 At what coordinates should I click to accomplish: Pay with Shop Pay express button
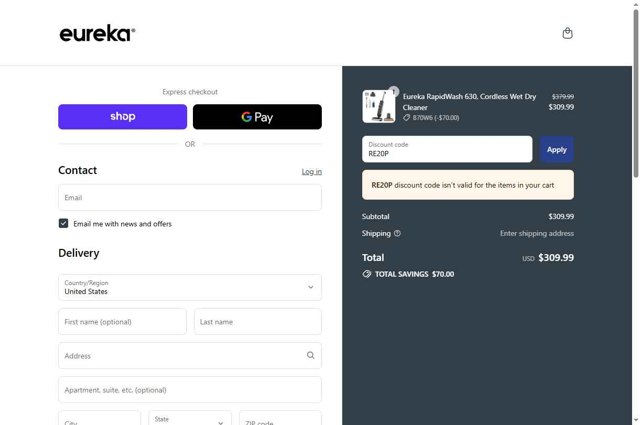122,117
